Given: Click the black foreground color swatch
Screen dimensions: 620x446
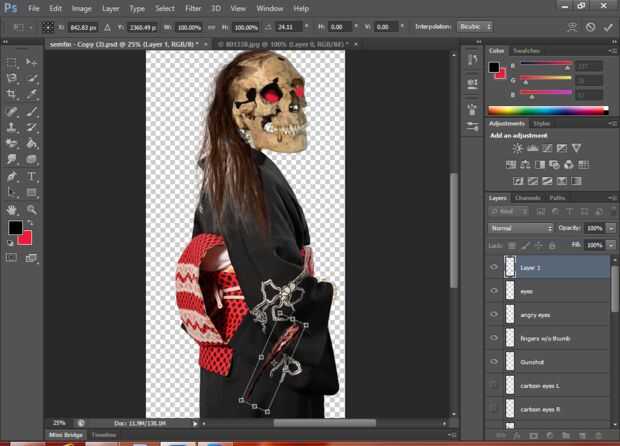Looking at the screenshot, I should pos(15,227).
